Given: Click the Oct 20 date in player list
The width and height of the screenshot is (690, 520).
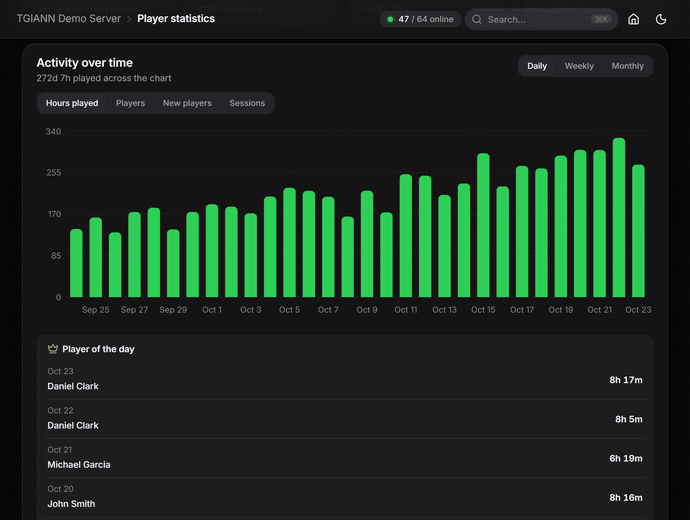Looking at the screenshot, I should pos(61,489).
